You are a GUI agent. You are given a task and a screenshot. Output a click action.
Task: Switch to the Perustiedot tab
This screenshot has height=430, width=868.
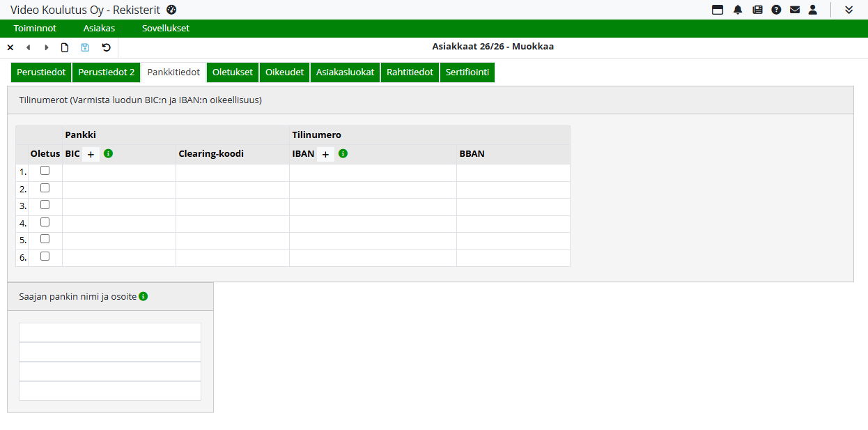click(41, 72)
